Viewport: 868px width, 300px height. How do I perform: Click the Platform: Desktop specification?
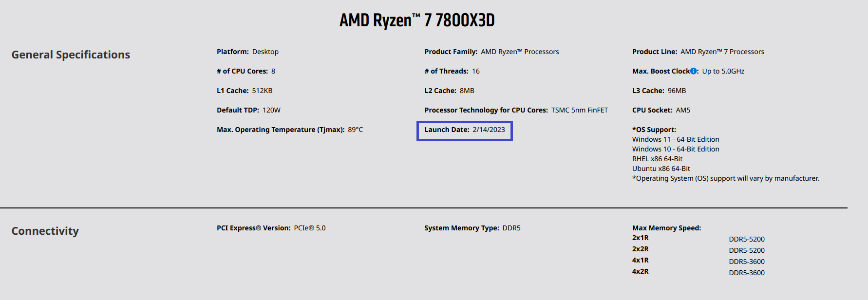[247, 52]
